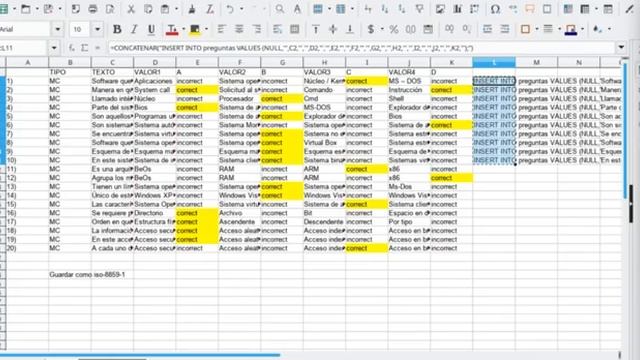Toggle Center Horizontally alignment

(239, 29)
